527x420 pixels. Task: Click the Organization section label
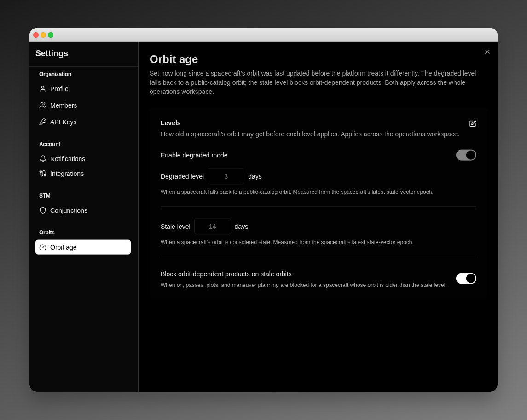[55, 74]
